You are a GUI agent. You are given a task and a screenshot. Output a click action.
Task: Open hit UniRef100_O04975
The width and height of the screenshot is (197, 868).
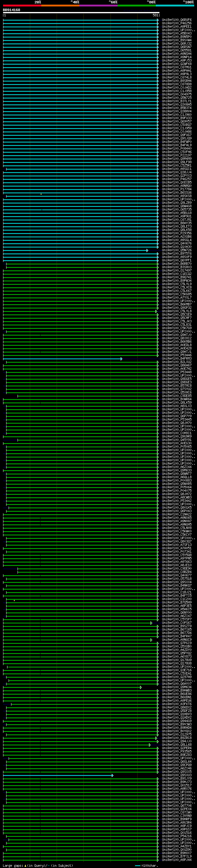click(177, 94)
